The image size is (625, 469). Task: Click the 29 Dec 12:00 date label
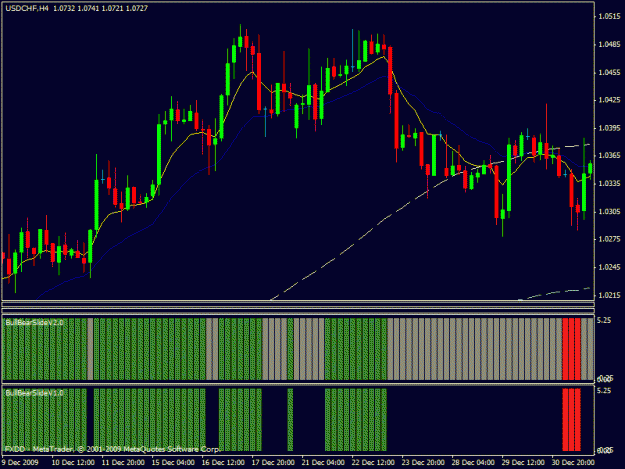point(523,462)
